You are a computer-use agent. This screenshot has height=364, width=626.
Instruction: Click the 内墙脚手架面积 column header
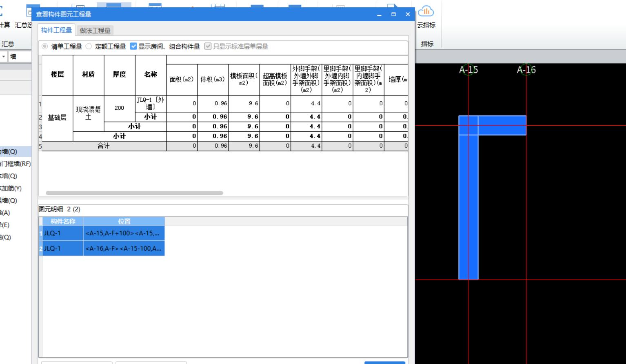[x=368, y=80]
